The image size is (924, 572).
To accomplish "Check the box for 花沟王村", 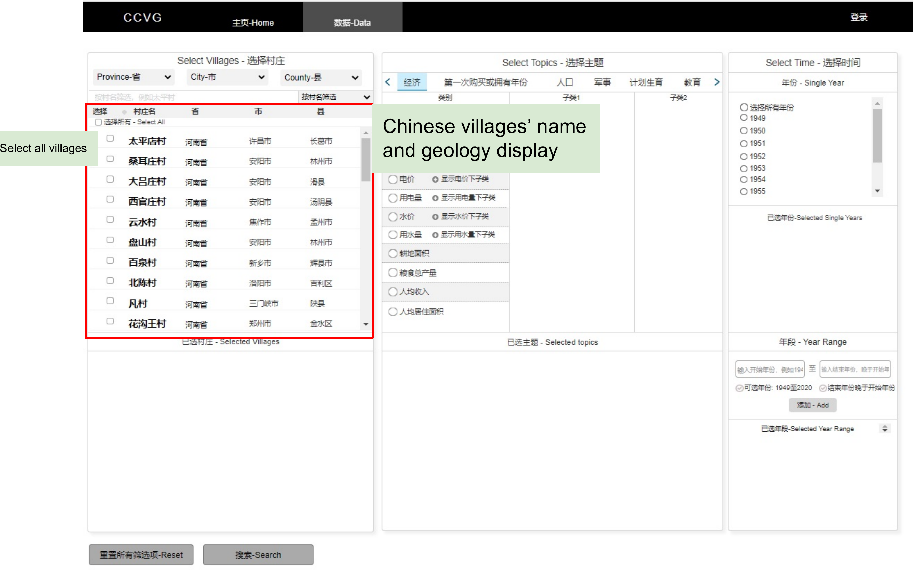I will [110, 321].
